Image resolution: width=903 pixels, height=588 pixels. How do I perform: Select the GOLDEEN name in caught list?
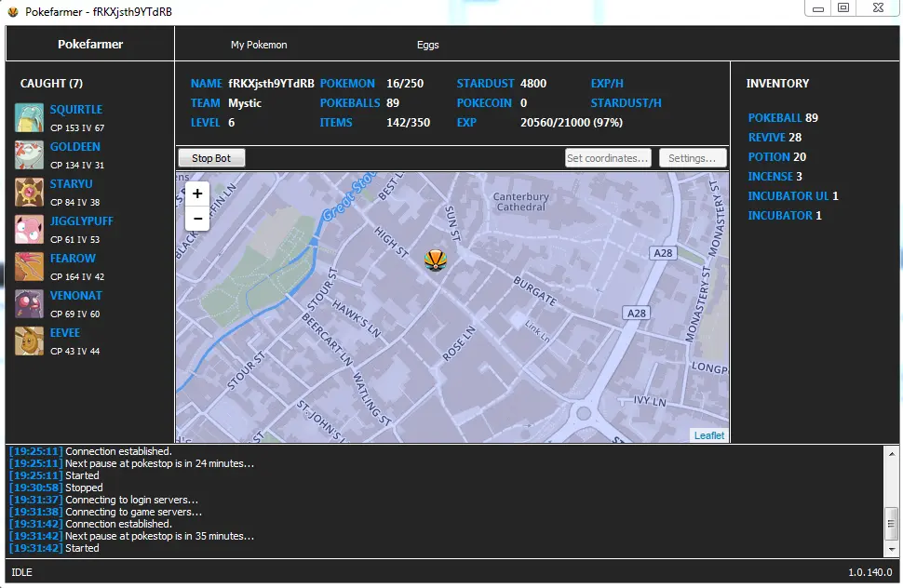75,147
